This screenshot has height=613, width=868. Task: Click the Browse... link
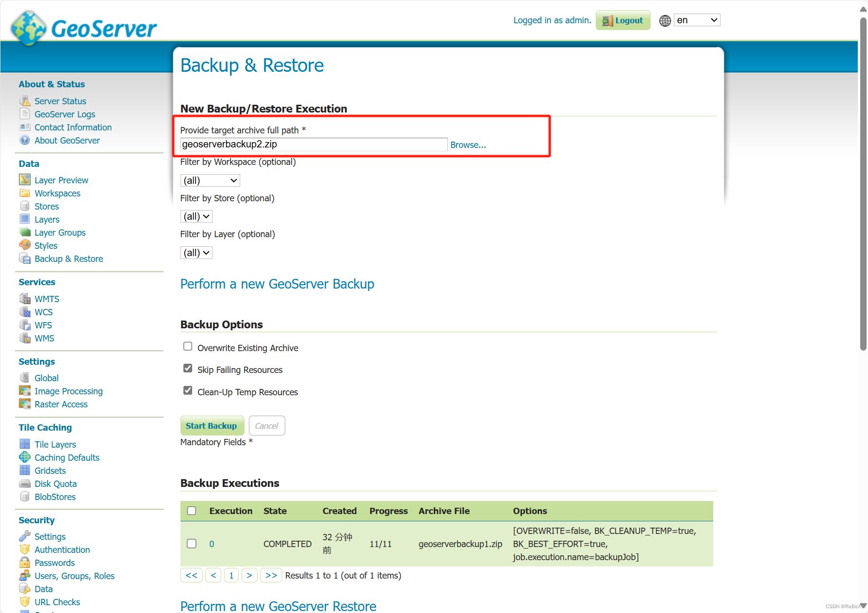[468, 145]
